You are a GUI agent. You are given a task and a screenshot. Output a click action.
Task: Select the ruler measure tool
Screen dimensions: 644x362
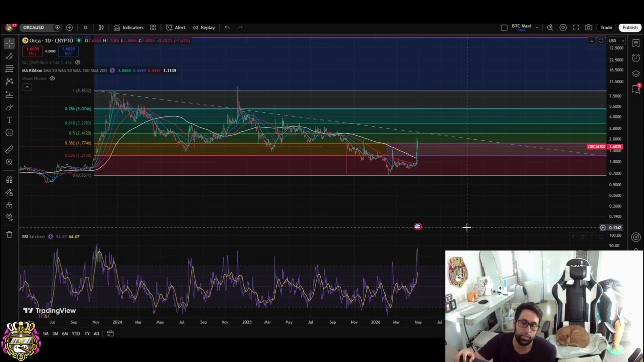click(x=9, y=149)
